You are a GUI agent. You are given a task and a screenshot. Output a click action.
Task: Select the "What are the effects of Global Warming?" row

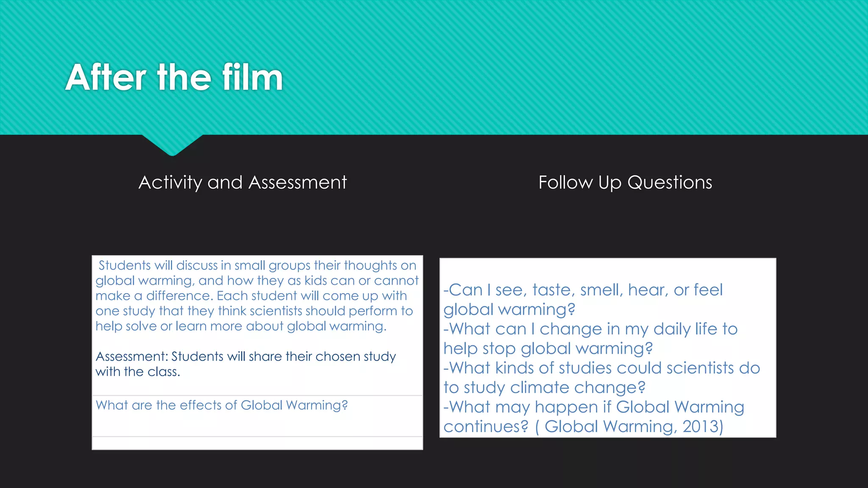(222, 405)
